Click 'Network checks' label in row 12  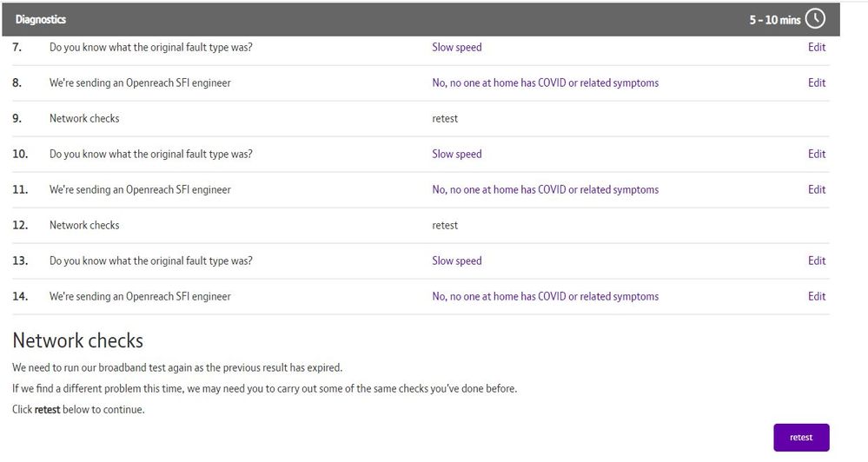[x=84, y=226]
